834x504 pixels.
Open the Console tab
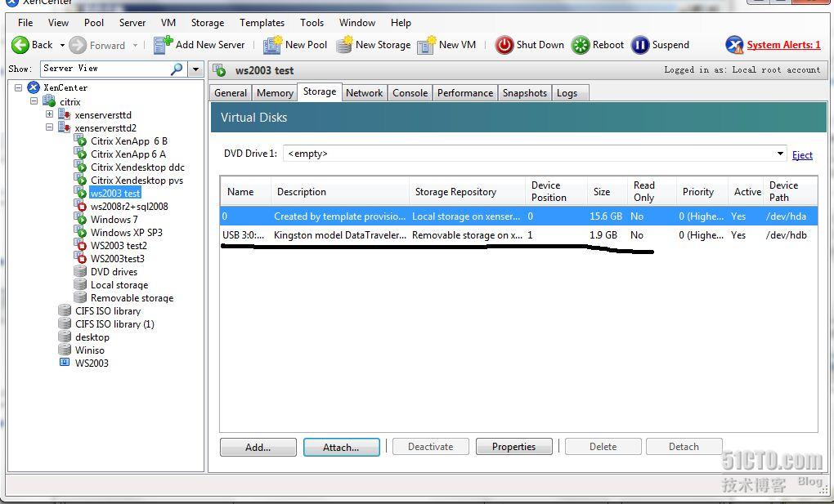tap(410, 93)
